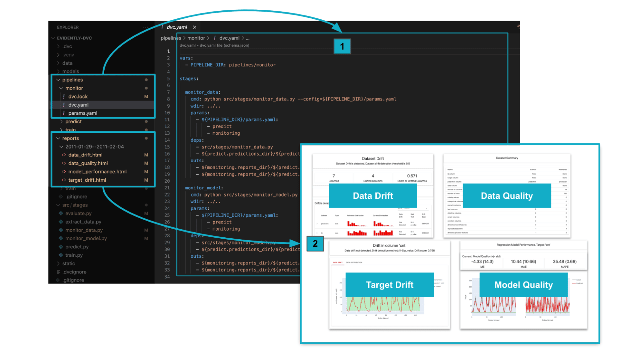Click the Explorer more actions ellipsis

coord(145,27)
